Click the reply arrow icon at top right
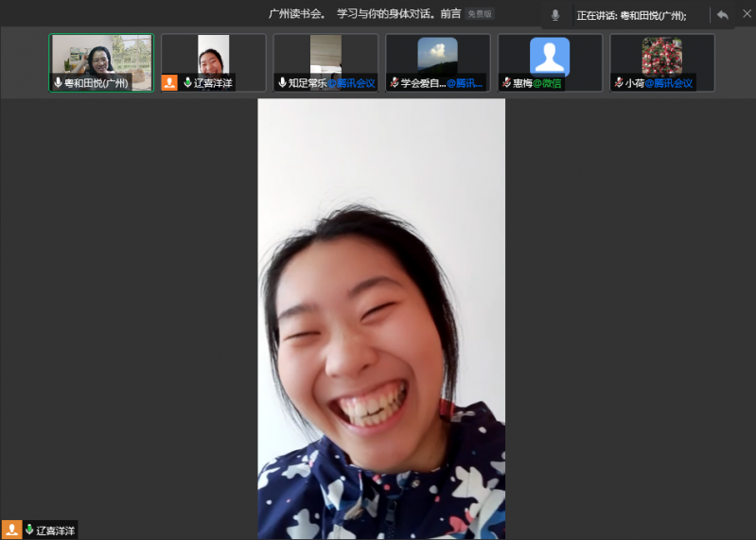The height and width of the screenshot is (540, 756). pos(722,15)
